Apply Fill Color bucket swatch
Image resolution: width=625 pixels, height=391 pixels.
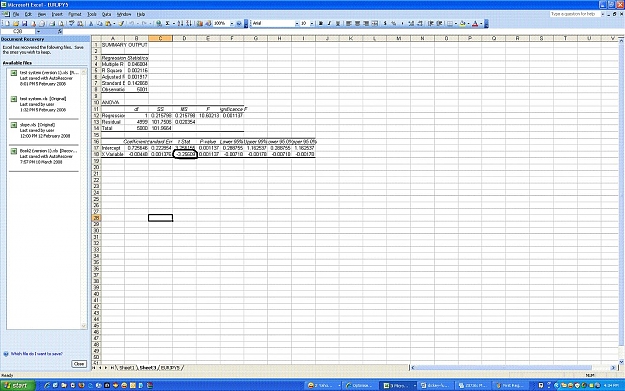[462, 24]
